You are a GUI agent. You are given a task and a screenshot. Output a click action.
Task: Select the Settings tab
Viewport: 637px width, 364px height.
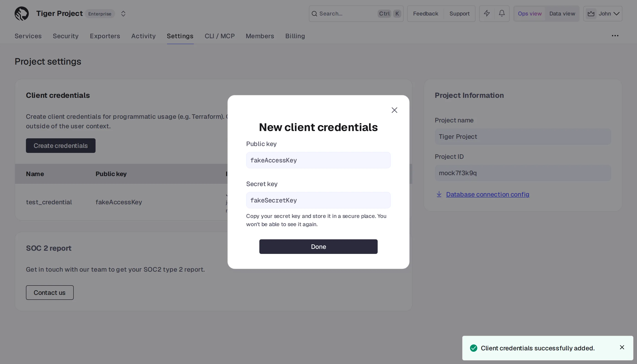[x=180, y=36]
